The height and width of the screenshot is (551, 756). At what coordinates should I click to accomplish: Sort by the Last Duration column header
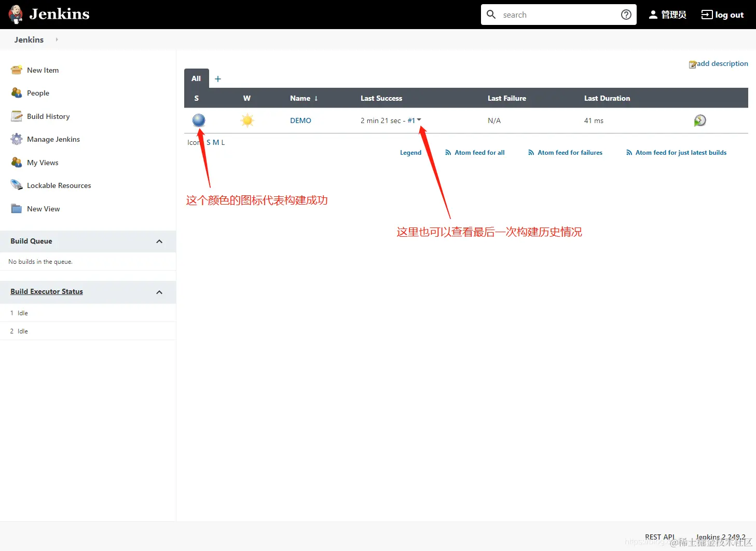tap(607, 98)
